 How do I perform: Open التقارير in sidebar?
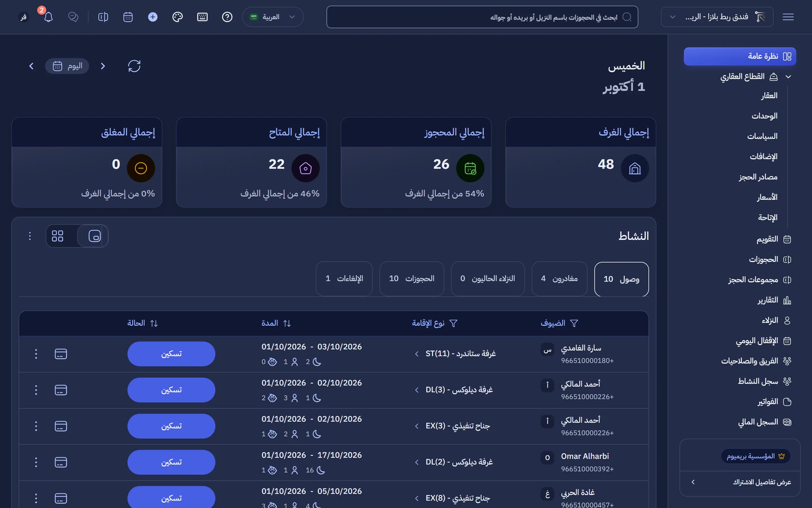pyautogui.click(x=775, y=300)
